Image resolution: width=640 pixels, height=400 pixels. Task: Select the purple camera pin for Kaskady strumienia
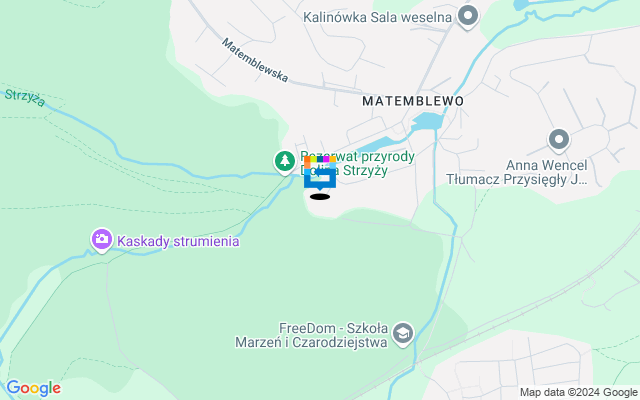click(102, 240)
